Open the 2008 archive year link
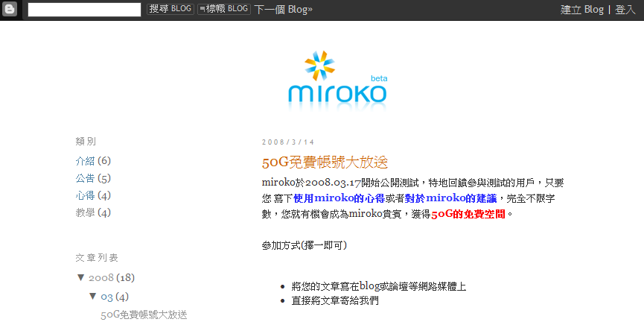The image size is (644, 325). click(x=101, y=278)
